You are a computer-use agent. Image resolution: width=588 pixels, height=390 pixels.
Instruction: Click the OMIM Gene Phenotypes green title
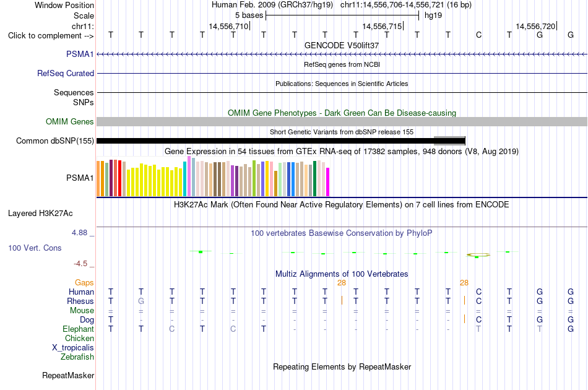[342, 113]
